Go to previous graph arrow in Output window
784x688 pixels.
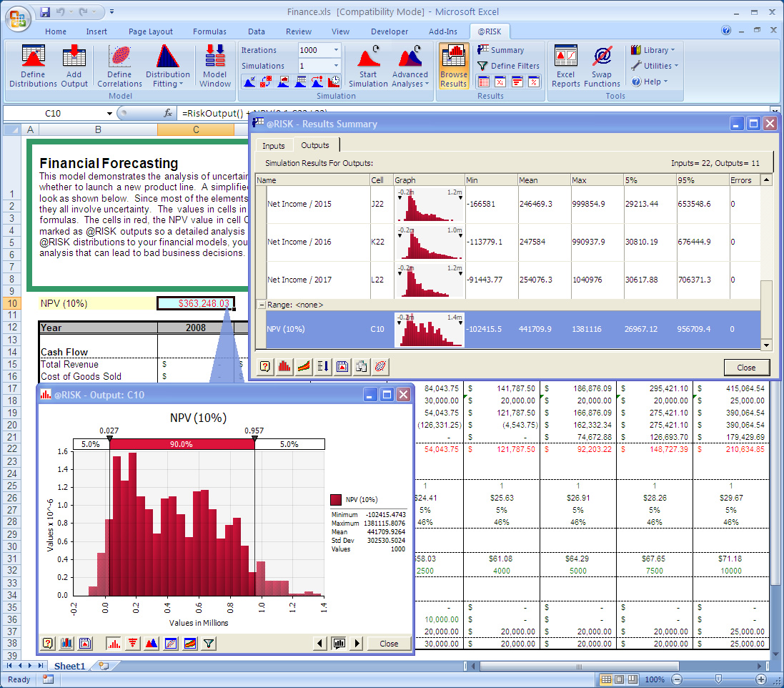point(319,644)
